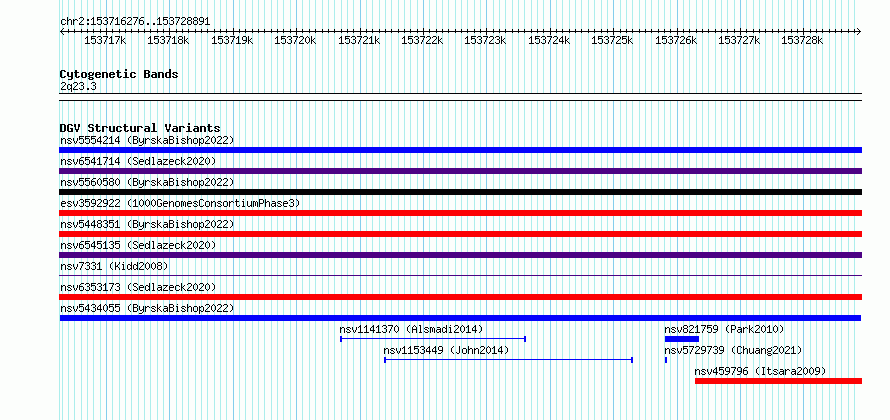Click the 153722k ruler tick label
Image resolution: width=890 pixels, height=420 pixels.
coord(422,41)
